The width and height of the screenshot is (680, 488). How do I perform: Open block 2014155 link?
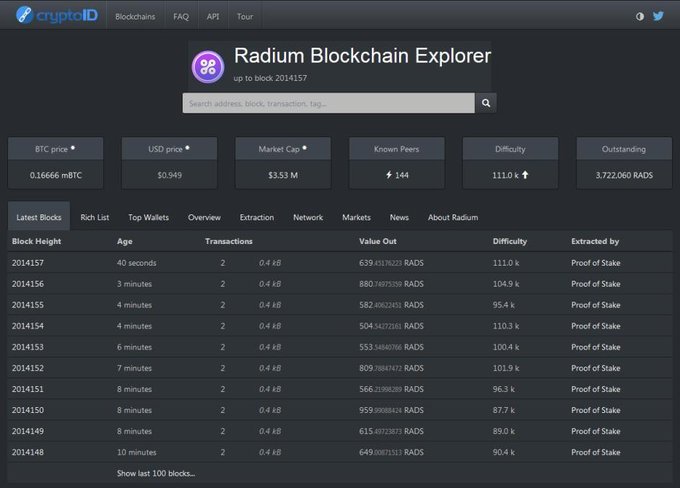click(28, 305)
